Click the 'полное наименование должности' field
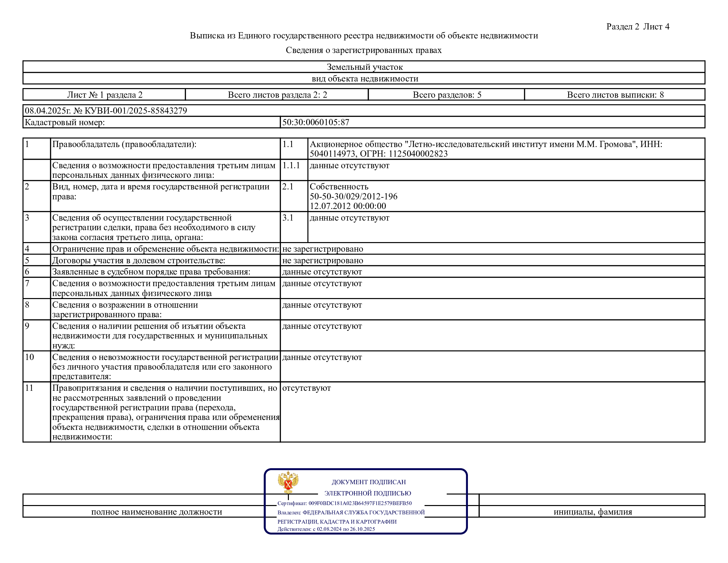Image resolution: width=728 pixels, height=563 pixels. coord(156,512)
